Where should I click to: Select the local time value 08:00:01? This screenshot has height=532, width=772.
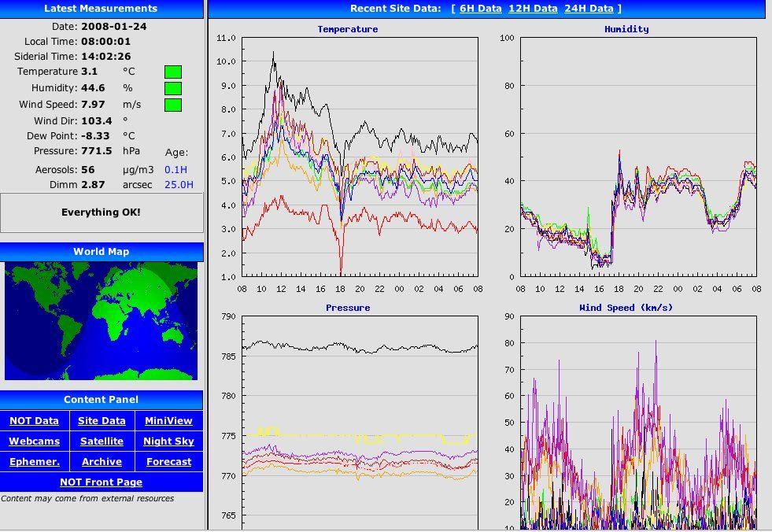(x=106, y=42)
